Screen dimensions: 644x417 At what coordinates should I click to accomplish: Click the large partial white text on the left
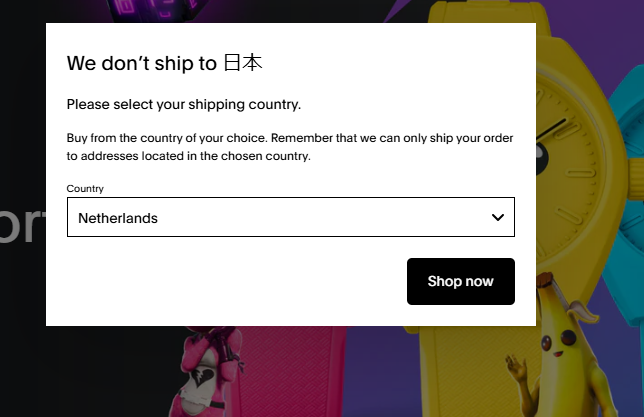(x=22, y=228)
